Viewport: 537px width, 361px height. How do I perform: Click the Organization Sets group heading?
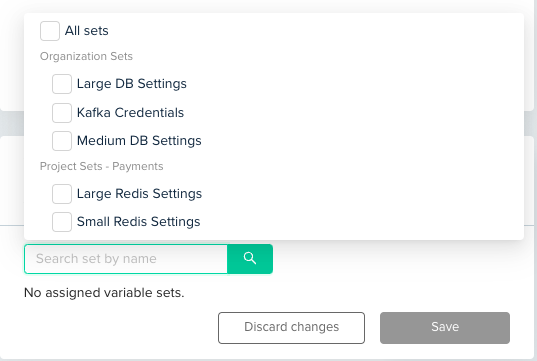coord(86,56)
